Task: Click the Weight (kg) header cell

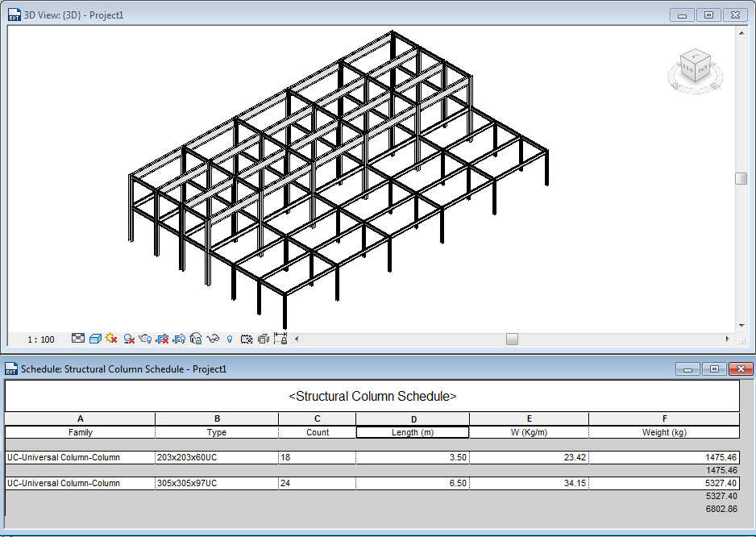Action: click(664, 432)
